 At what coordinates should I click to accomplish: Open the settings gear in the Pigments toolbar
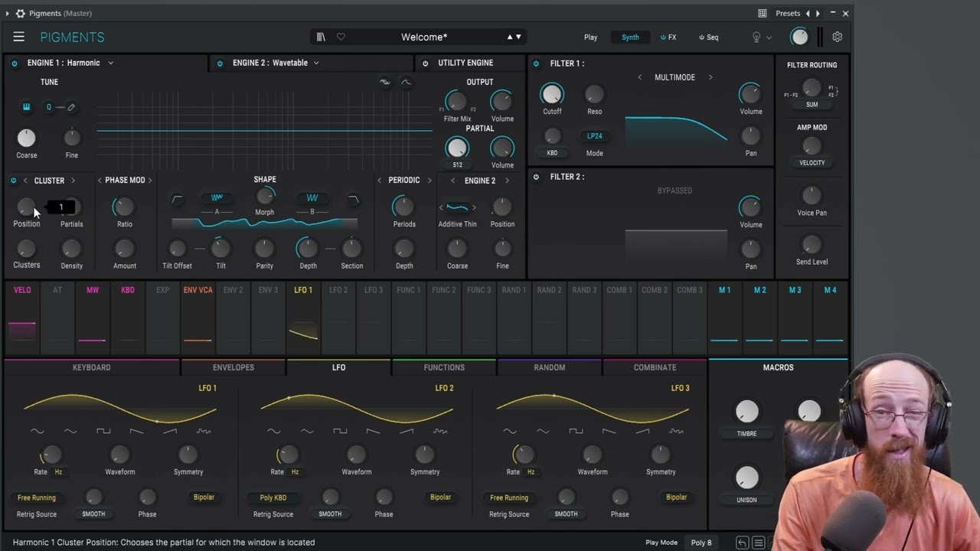point(837,37)
